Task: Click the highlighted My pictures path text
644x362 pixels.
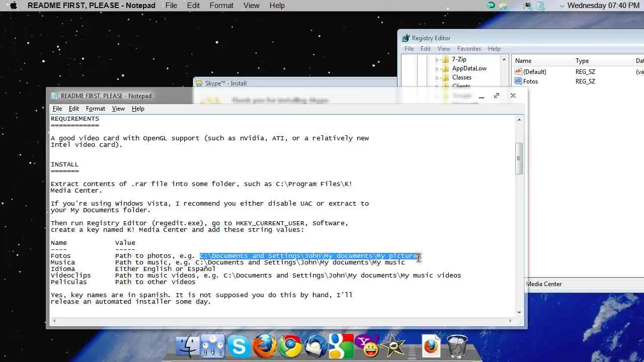Action: tap(309, 256)
